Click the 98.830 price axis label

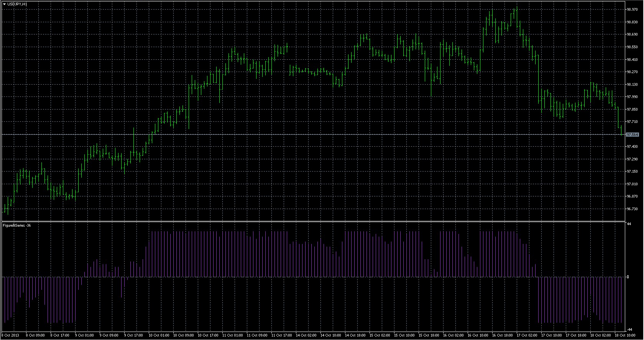pyautogui.click(x=632, y=22)
